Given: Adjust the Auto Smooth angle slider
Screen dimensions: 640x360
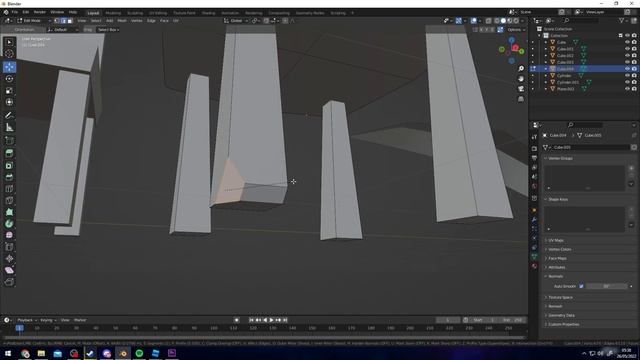Looking at the screenshot, I should coord(607,286).
